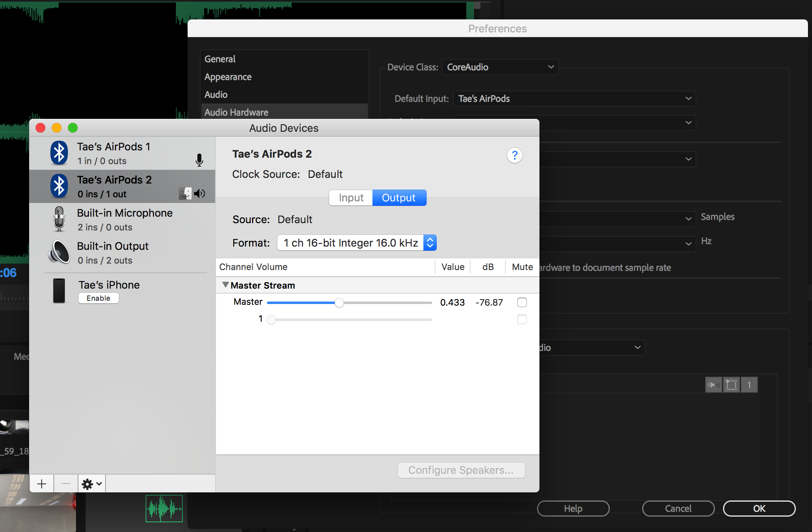Zoom the Audio Devices window with green button

pos(73,128)
